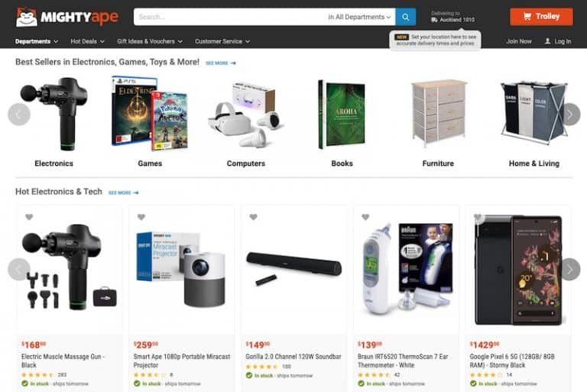The width and height of the screenshot is (587, 392).
Task: Click the Join Now link
Action: pos(519,41)
